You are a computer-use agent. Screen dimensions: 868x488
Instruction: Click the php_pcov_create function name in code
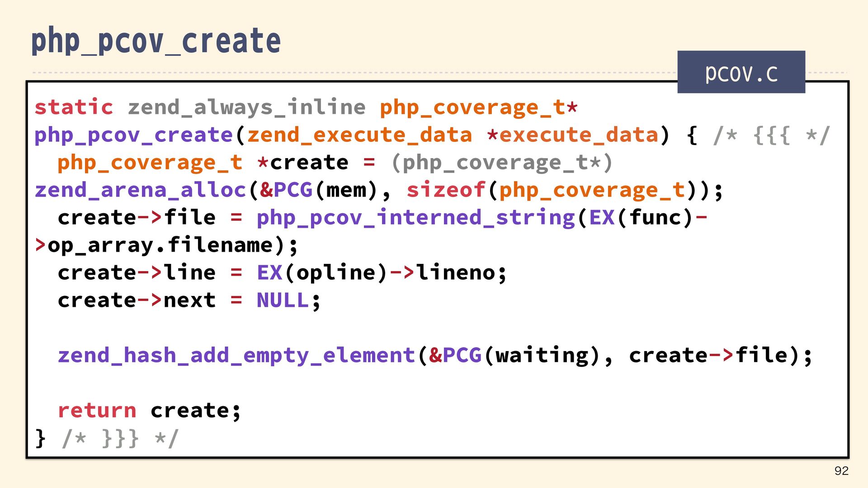[134, 135]
